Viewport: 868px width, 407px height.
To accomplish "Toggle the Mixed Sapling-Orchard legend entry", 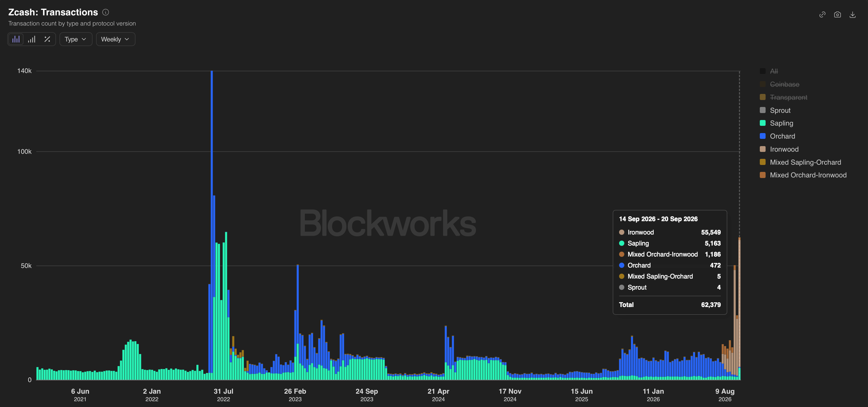I will [800, 162].
